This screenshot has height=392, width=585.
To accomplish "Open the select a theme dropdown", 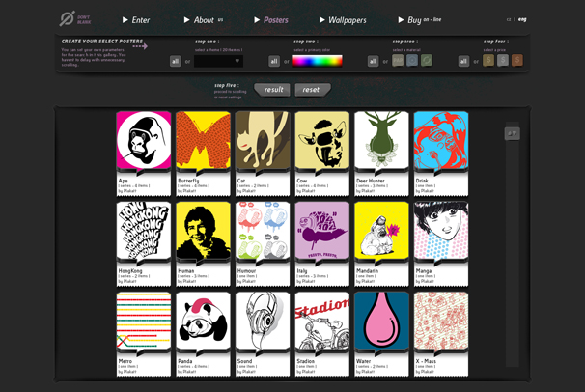I will (x=218, y=61).
